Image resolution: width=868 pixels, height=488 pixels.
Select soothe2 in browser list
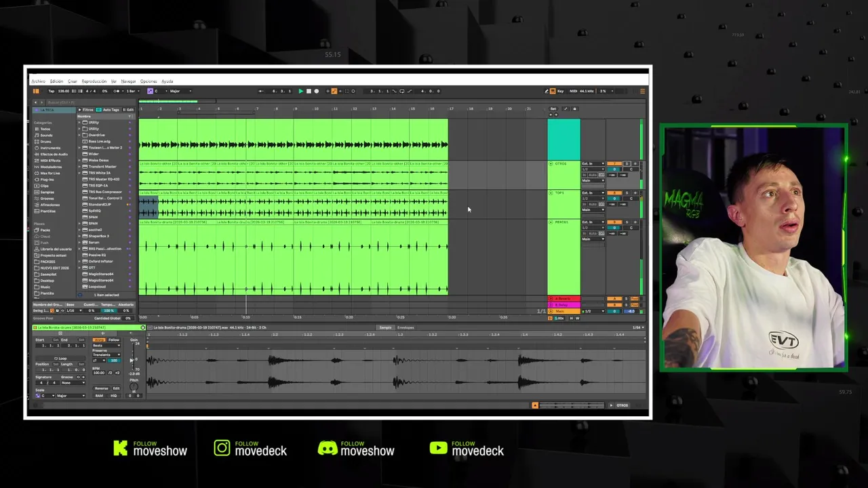(96, 230)
